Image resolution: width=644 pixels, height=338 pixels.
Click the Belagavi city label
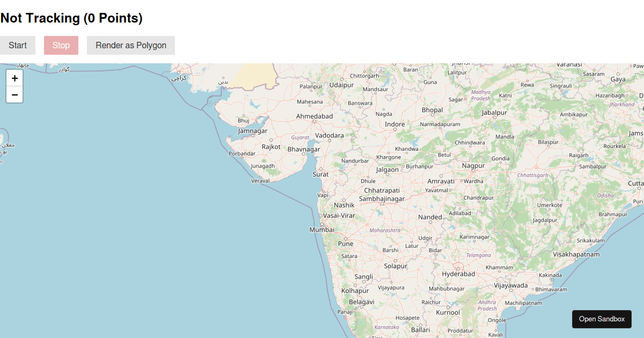click(x=362, y=302)
